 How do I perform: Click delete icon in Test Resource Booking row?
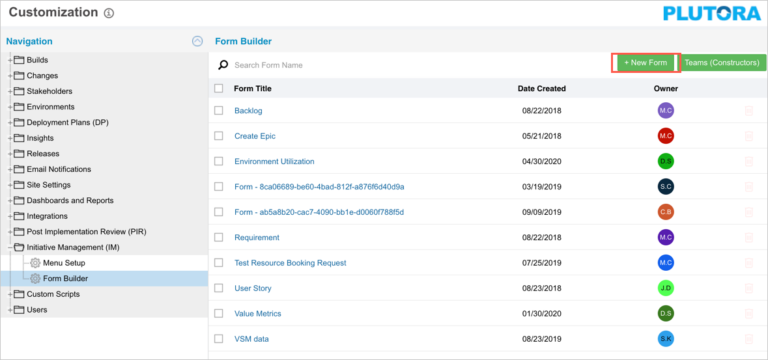(x=748, y=263)
